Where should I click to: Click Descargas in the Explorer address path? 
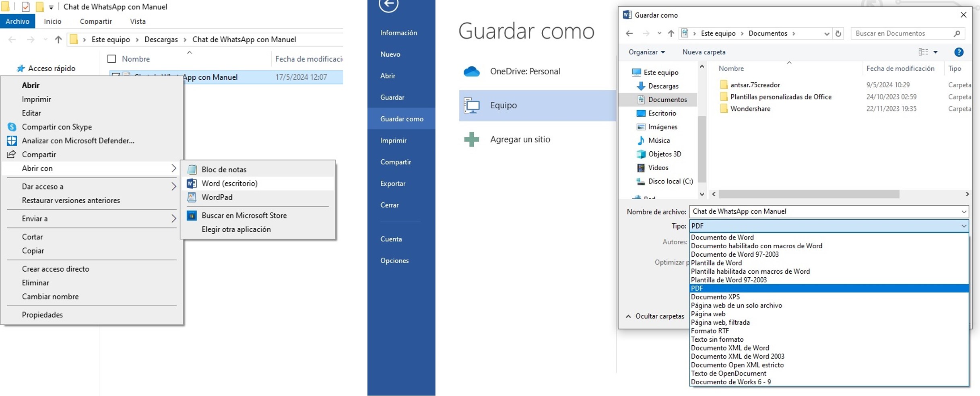(x=161, y=39)
